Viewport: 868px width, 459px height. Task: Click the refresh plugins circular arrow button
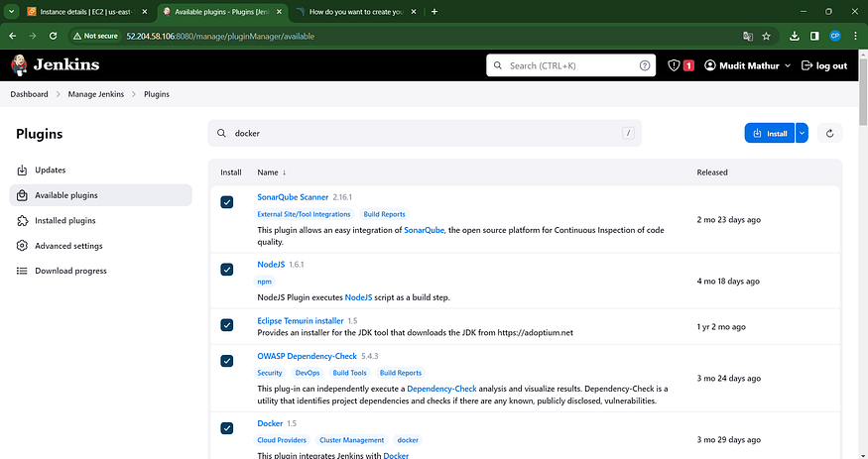[829, 133]
